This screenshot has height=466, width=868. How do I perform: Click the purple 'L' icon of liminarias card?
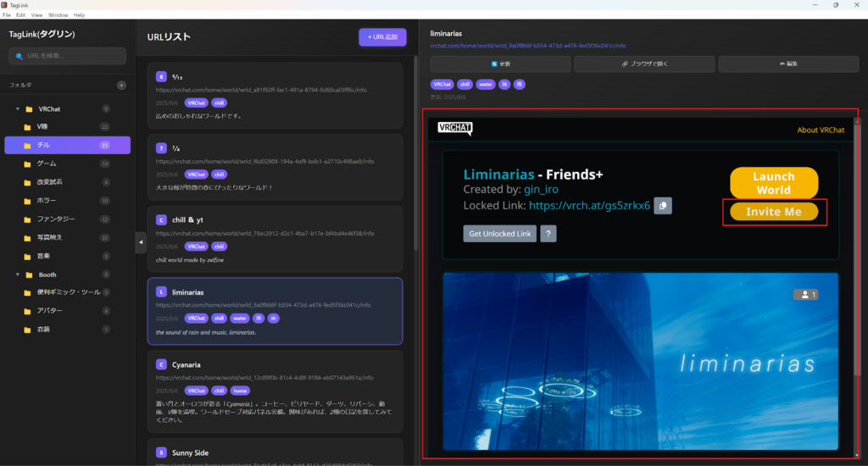coord(161,291)
